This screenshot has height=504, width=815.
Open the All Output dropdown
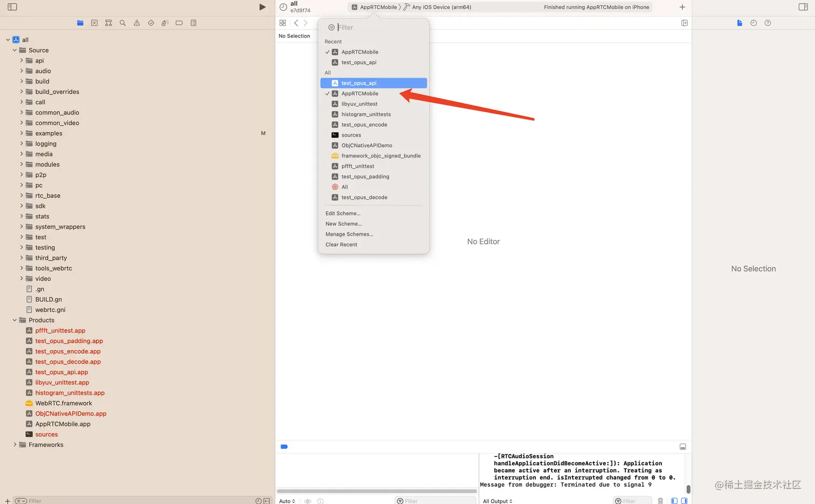coord(498,501)
